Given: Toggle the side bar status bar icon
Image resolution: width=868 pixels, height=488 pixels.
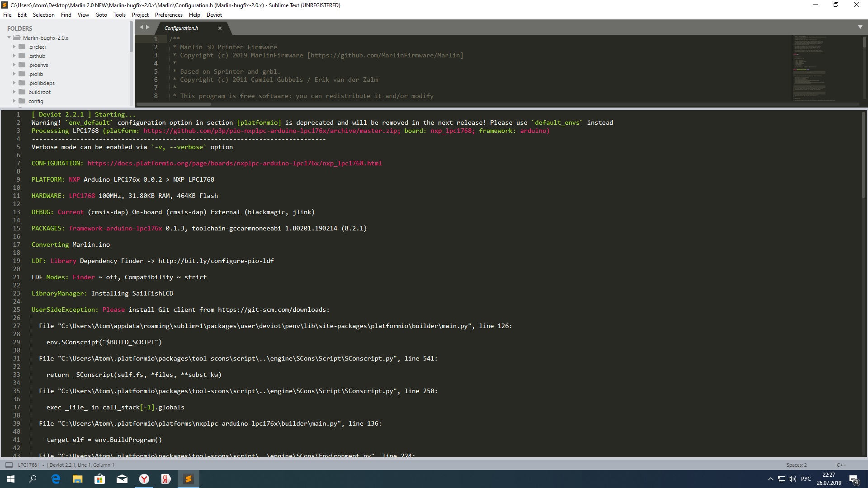Looking at the screenshot, I should (9, 465).
